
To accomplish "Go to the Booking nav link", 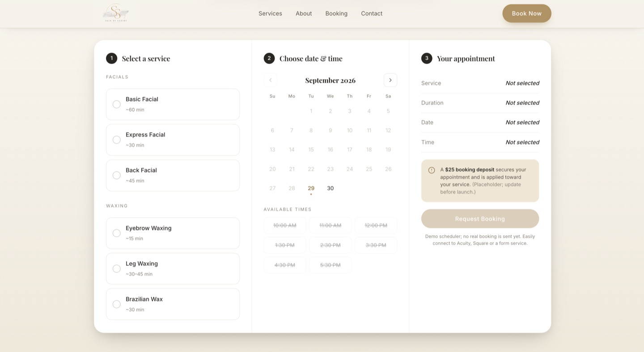I will 336,13.
